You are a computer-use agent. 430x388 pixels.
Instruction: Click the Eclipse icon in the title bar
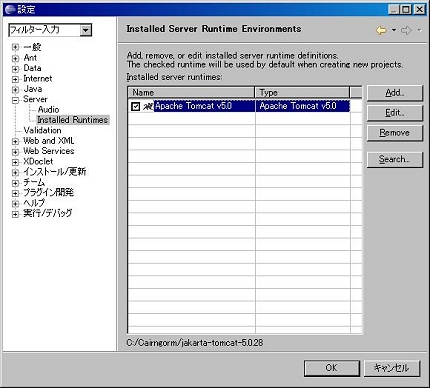pos(10,9)
